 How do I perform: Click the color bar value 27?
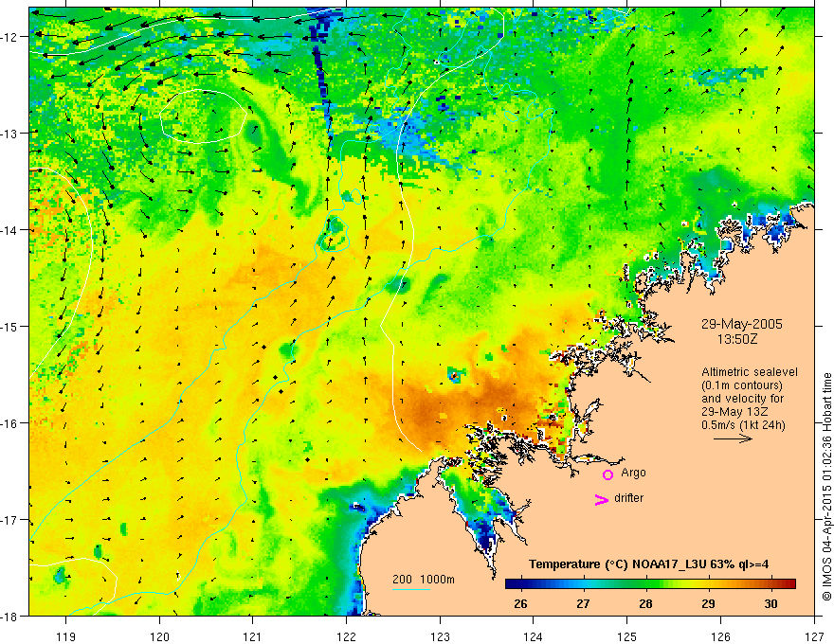[x=584, y=603]
